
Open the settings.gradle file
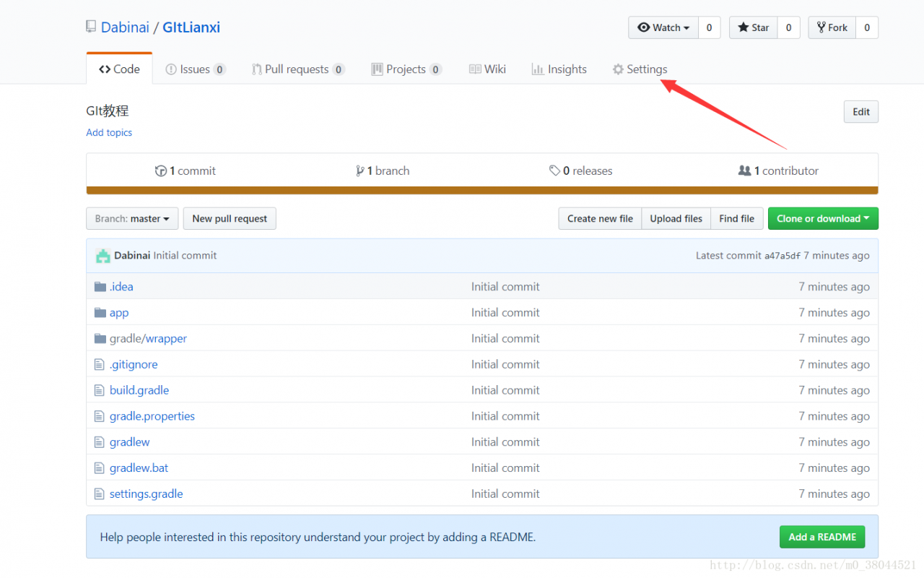click(147, 494)
